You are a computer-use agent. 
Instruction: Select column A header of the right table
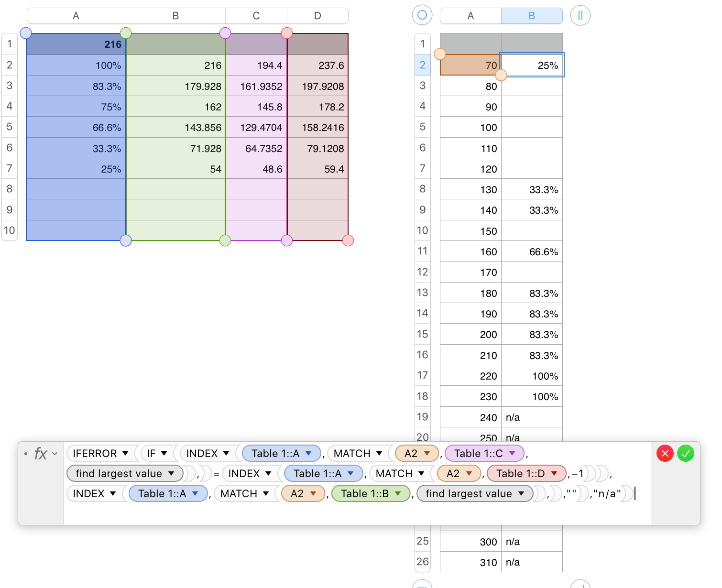click(x=470, y=16)
